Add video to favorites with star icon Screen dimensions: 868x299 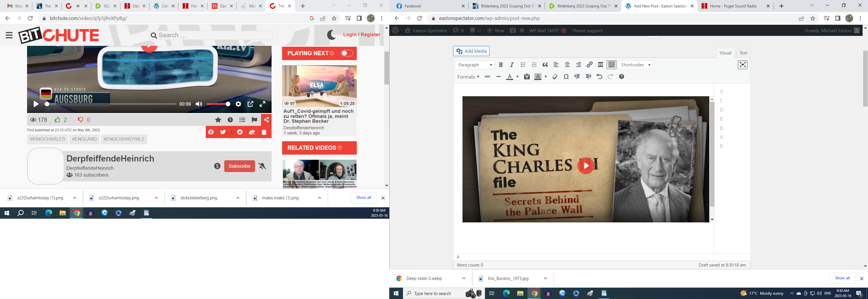[x=218, y=120]
